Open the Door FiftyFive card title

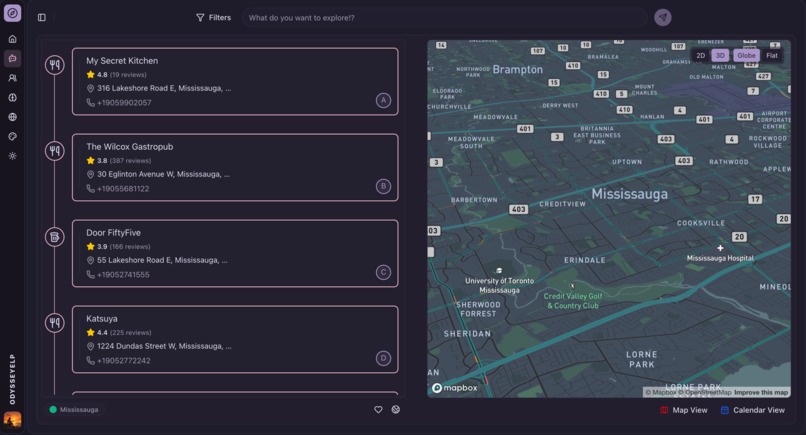pos(113,232)
